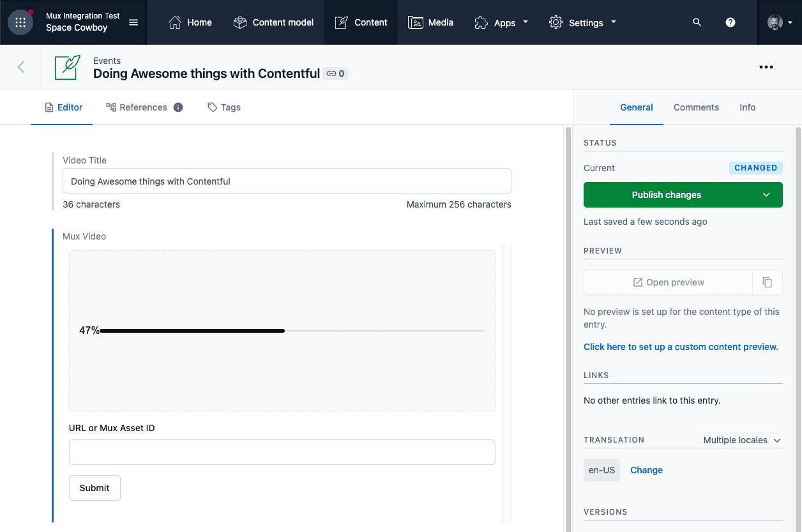Image resolution: width=802 pixels, height=532 pixels.
Task: Click the Publish changes button
Action: pyautogui.click(x=667, y=195)
